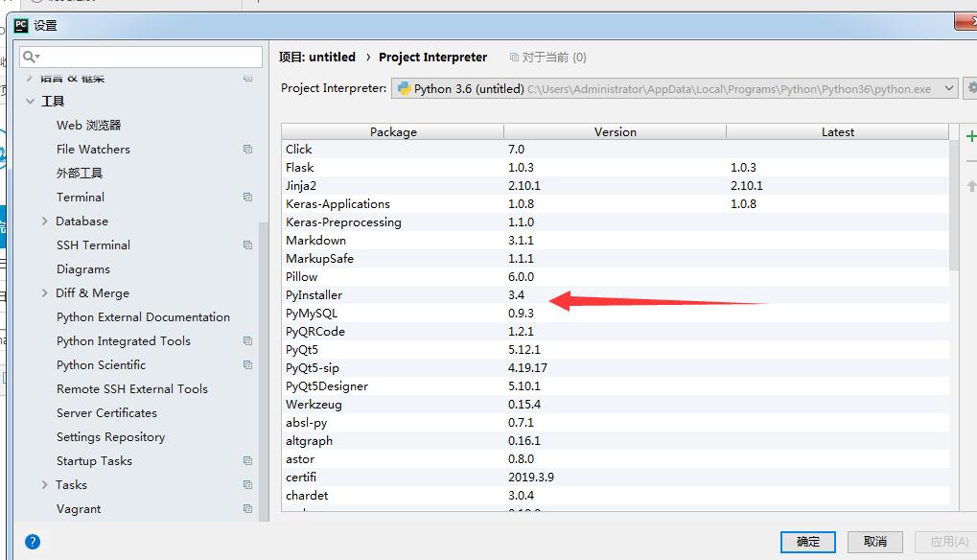
Task: Click the green plus icon to install a package
Action: (971, 136)
